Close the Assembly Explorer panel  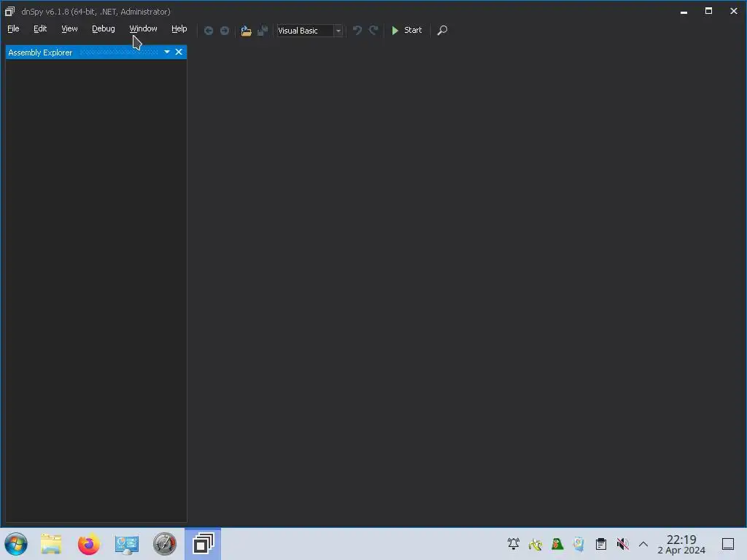pos(179,52)
